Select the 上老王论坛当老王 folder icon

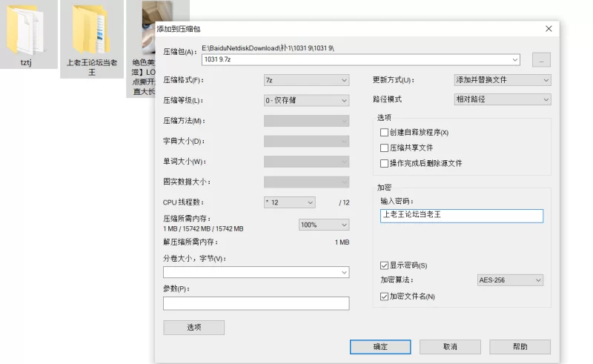[x=92, y=30]
